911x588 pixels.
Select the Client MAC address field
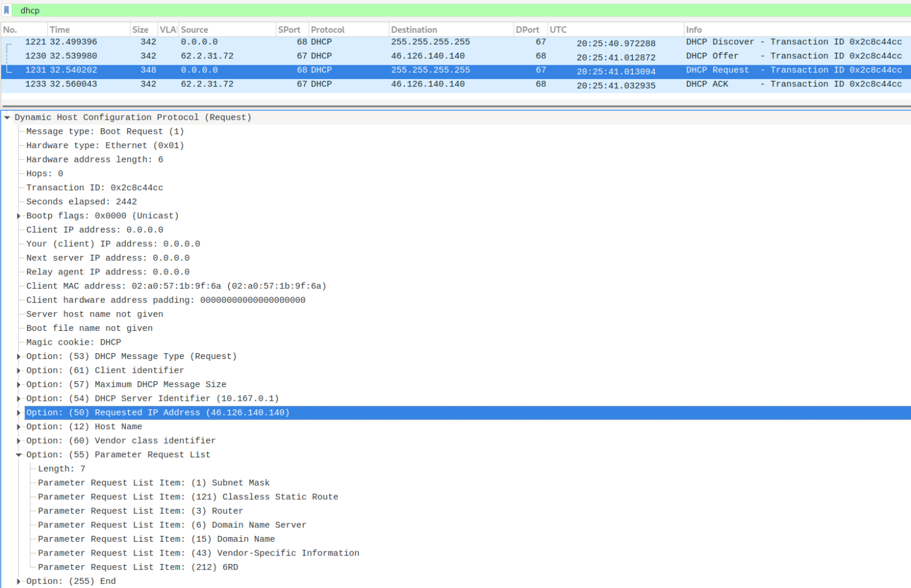point(176,286)
